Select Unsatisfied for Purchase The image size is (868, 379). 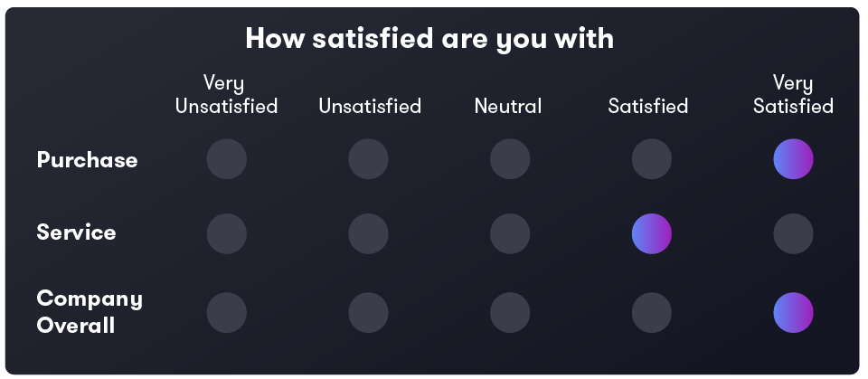coord(368,159)
